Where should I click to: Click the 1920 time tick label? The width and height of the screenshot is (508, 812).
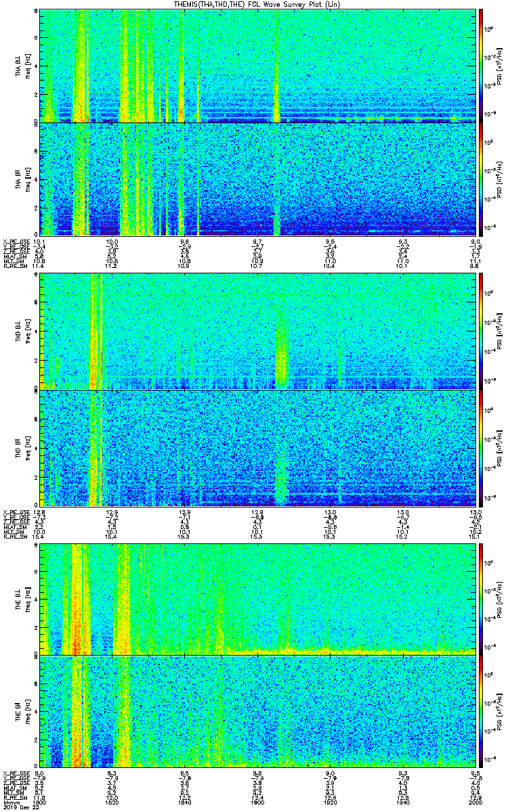click(331, 803)
